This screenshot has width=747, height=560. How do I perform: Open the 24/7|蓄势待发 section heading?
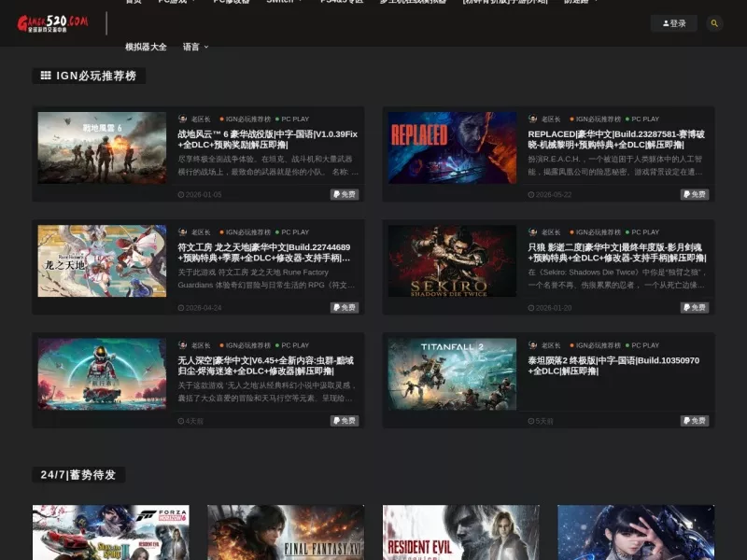pyautogui.click(x=78, y=475)
